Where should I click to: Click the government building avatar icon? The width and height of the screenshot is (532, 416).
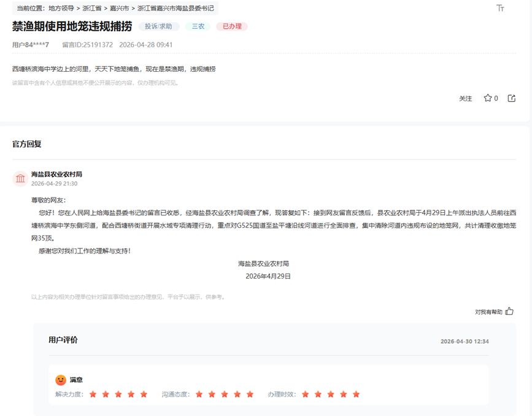pos(20,178)
